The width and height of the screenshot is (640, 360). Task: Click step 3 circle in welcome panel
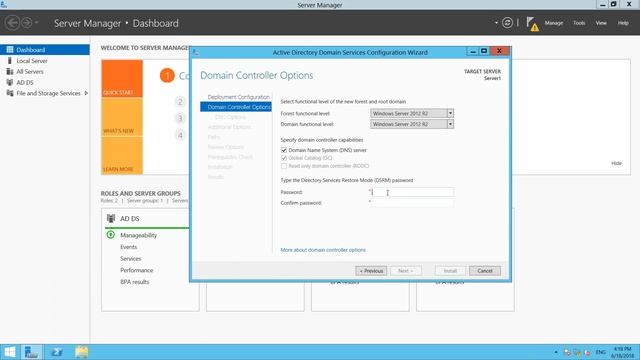tap(180, 118)
